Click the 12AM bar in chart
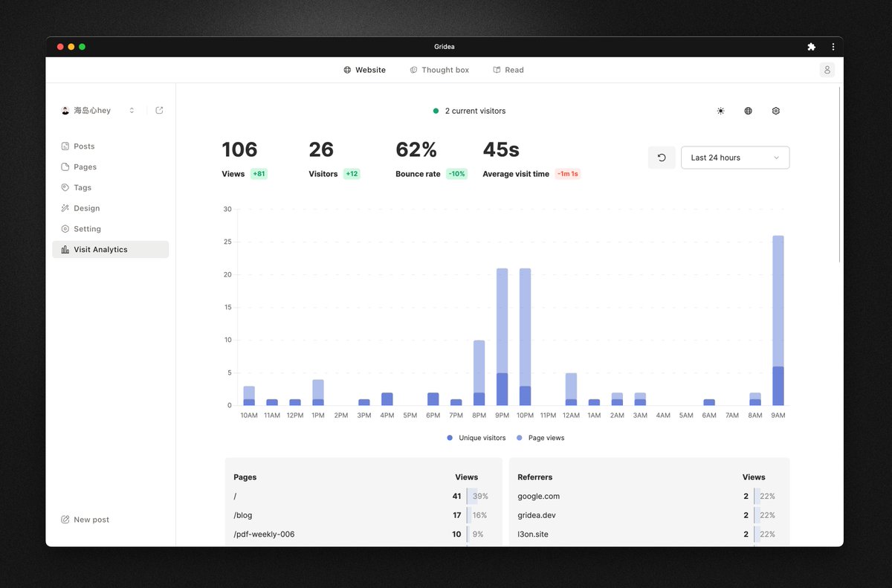 coord(571,389)
